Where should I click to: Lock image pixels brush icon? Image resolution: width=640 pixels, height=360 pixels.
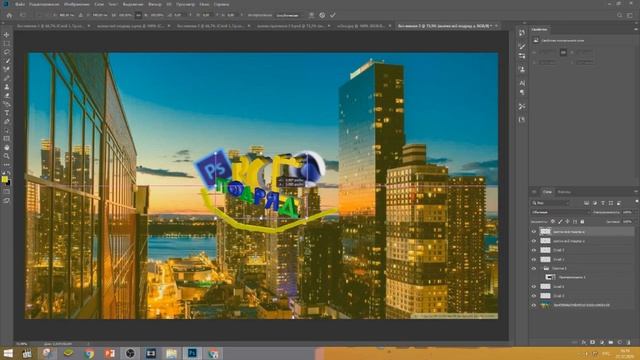(x=560, y=222)
